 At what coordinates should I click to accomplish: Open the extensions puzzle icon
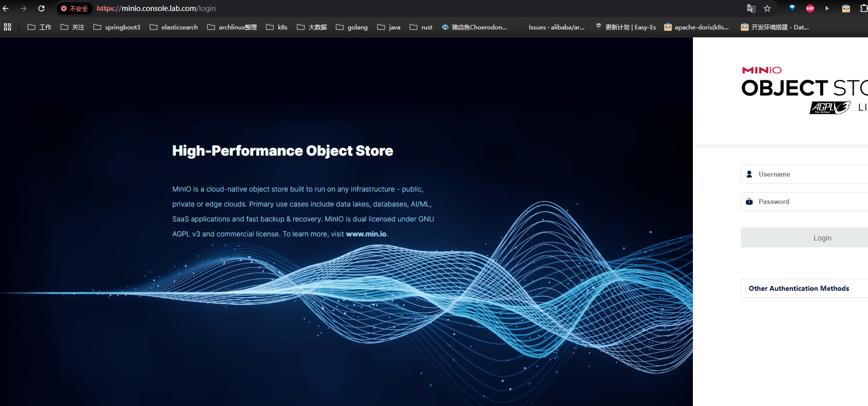(x=864, y=8)
